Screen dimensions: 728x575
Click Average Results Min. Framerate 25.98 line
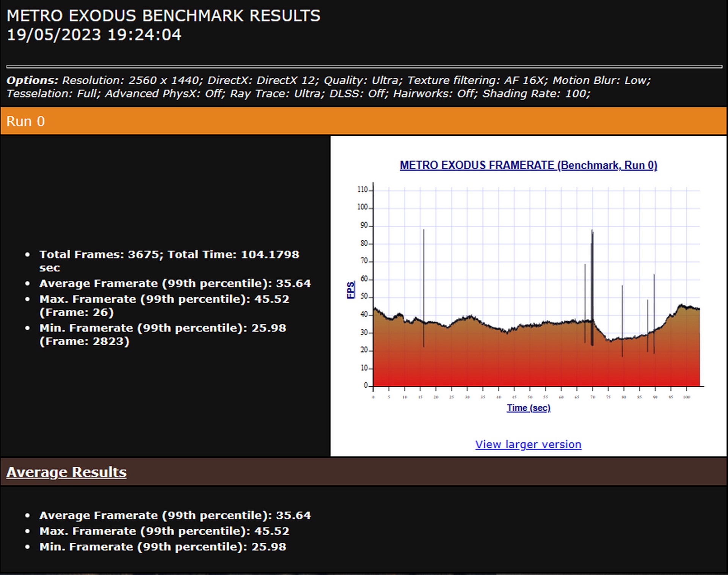tap(163, 547)
